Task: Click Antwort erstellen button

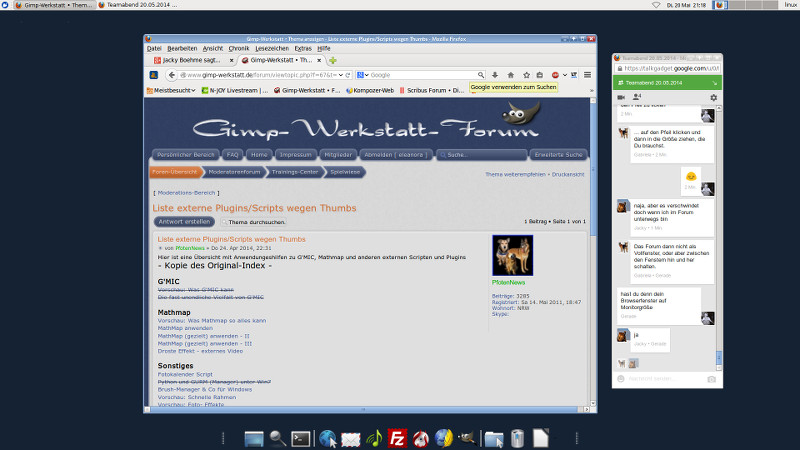Action: (x=184, y=222)
